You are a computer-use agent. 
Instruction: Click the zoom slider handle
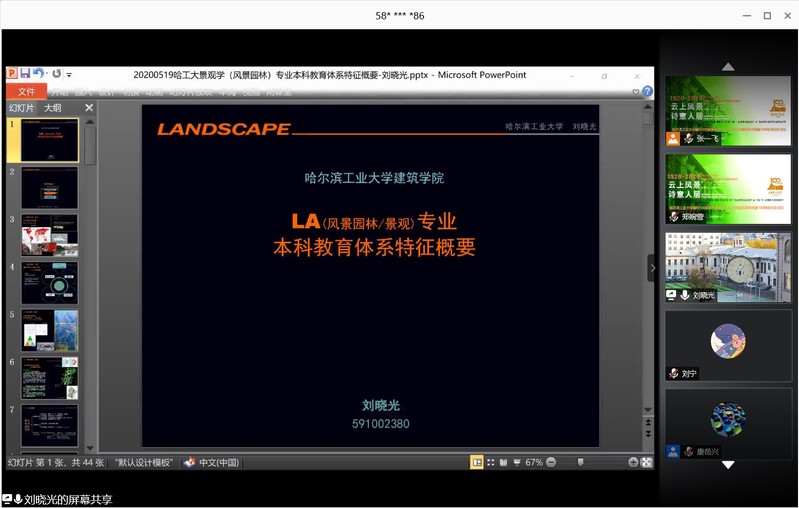click(x=580, y=462)
